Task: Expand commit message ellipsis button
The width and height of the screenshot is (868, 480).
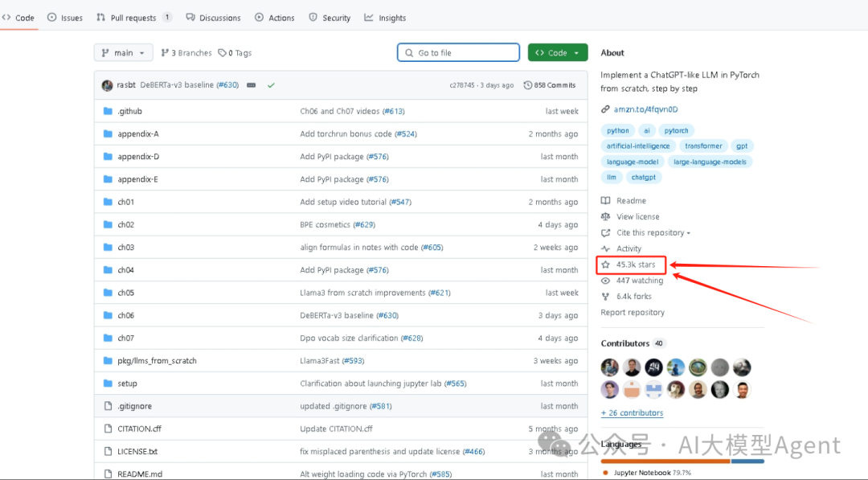Action: pyautogui.click(x=252, y=85)
